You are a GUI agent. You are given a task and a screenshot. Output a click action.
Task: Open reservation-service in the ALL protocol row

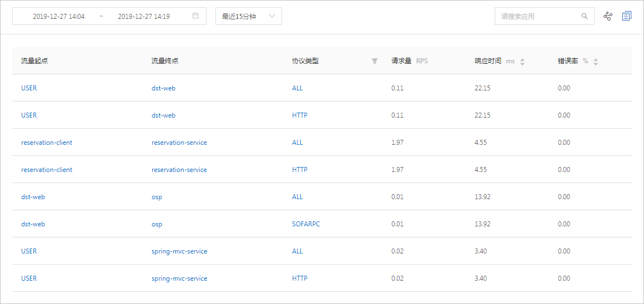tap(179, 143)
